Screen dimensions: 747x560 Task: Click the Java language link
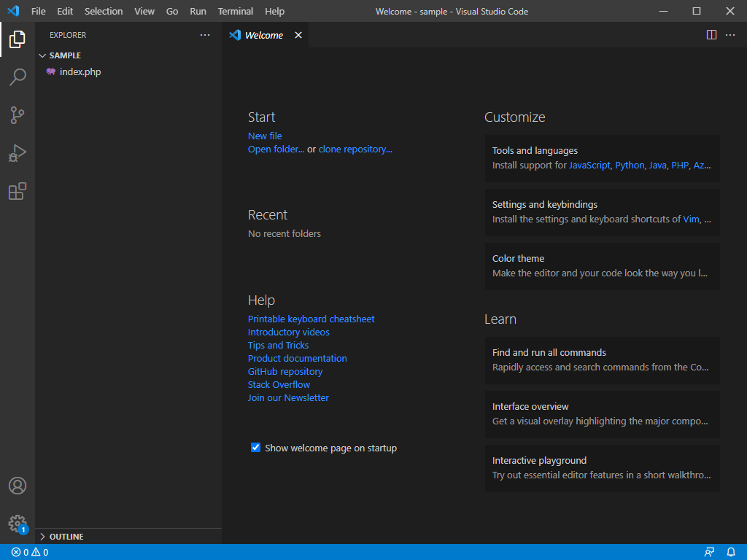pyautogui.click(x=657, y=166)
